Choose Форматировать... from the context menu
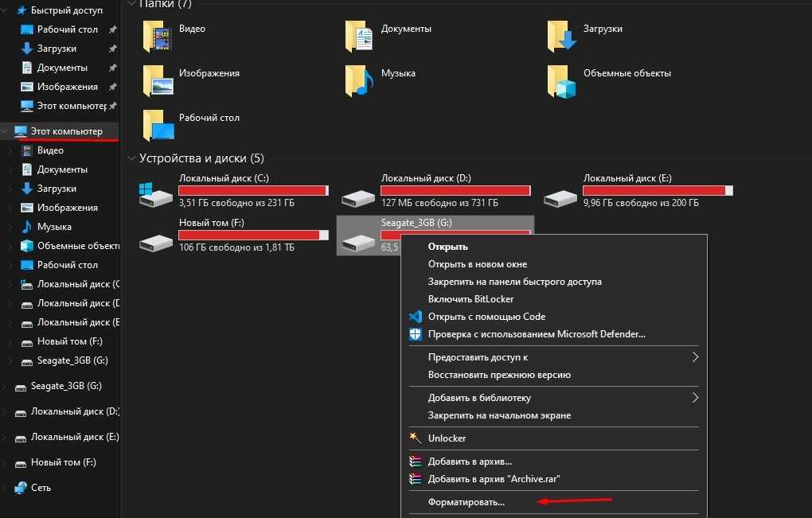812x518 pixels. point(467,502)
